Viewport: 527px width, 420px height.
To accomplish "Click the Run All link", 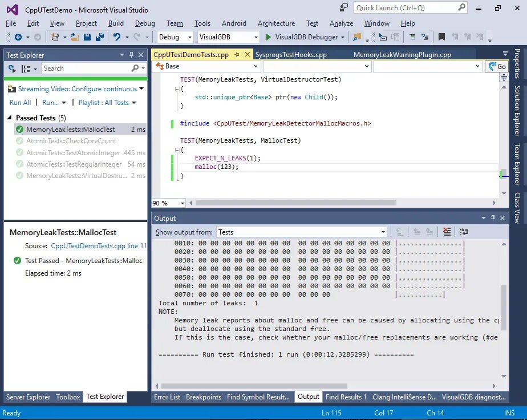I will coord(20,103).
